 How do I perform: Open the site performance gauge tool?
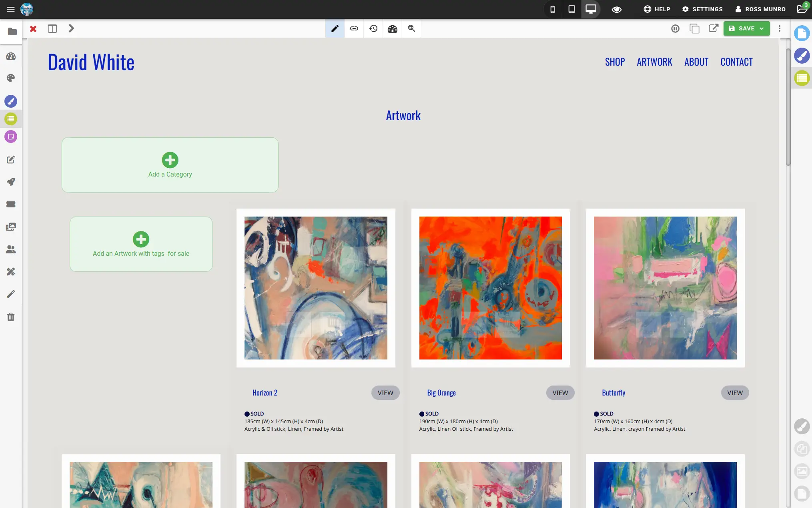tap(393, 28)
